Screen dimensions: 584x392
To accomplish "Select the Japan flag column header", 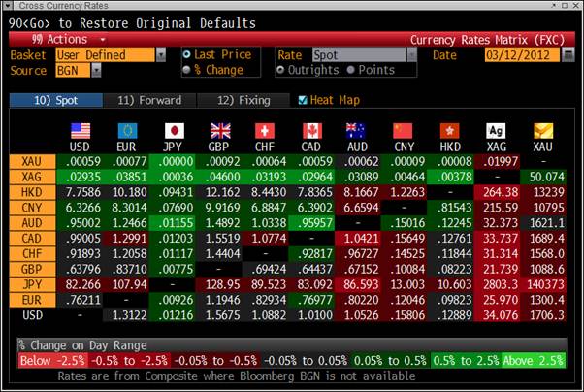I will (x=175, y=131).
